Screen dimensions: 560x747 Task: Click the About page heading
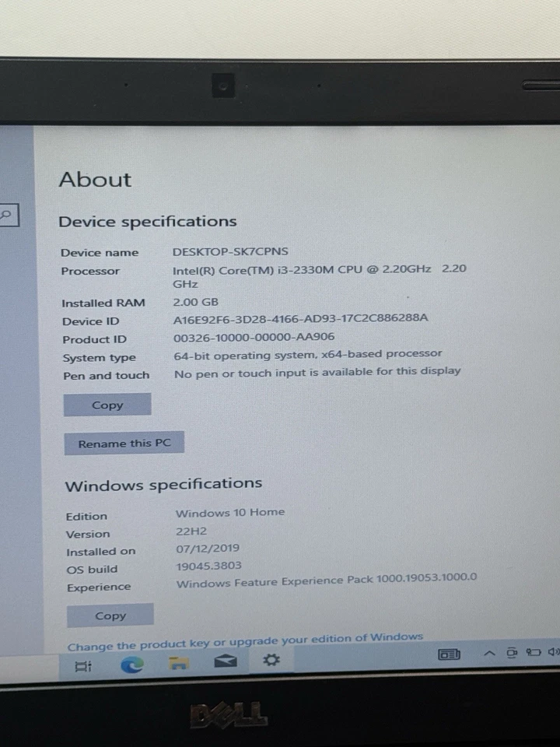(x=95, y=180)
